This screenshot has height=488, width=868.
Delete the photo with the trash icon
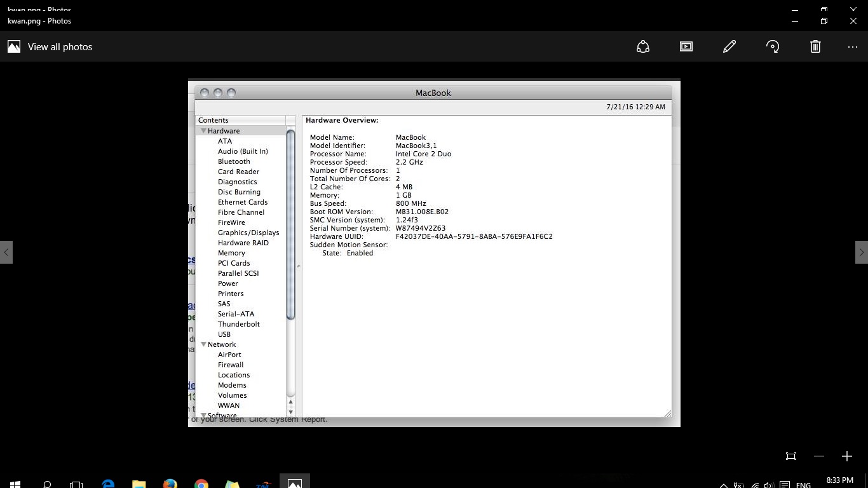815,46
